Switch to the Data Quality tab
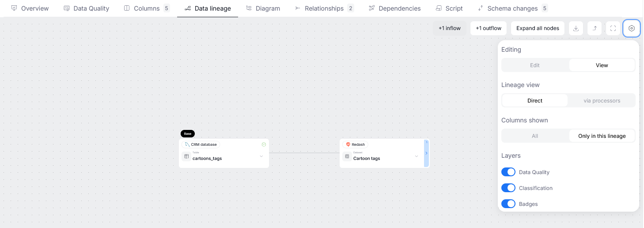644x228 pixels. click(x=86, y=8)
